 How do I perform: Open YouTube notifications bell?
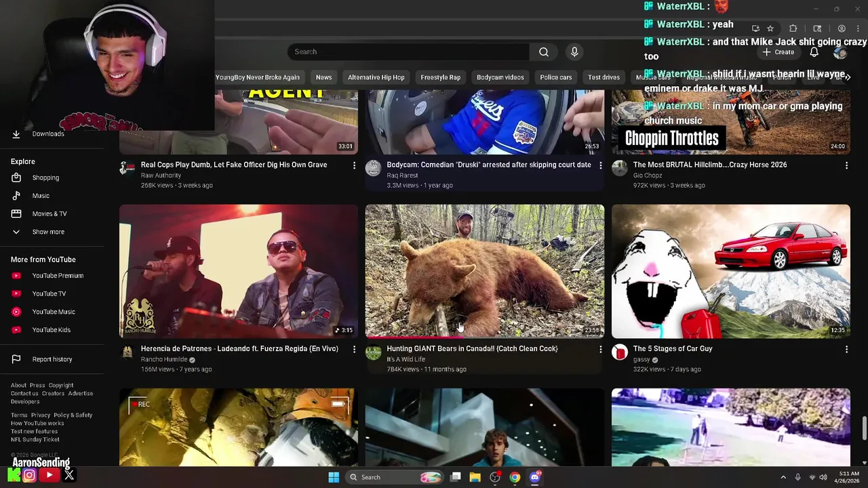coord(814,52)
